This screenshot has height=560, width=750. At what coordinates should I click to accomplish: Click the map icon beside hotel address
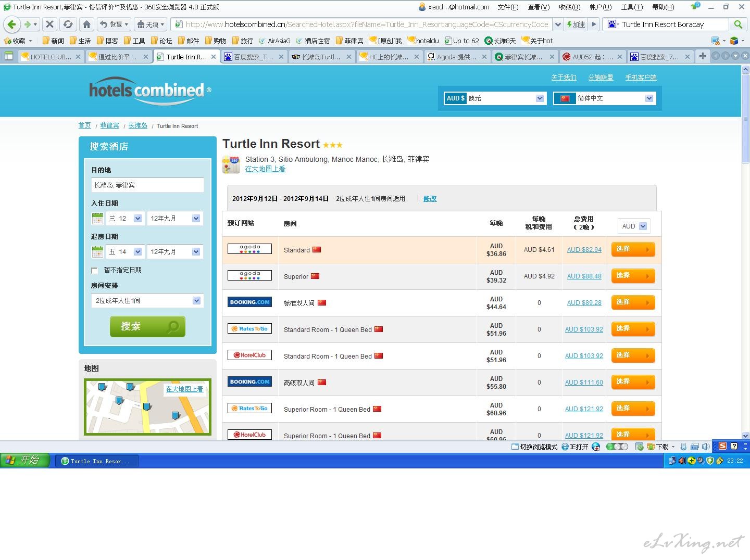[x=231, y=164]
